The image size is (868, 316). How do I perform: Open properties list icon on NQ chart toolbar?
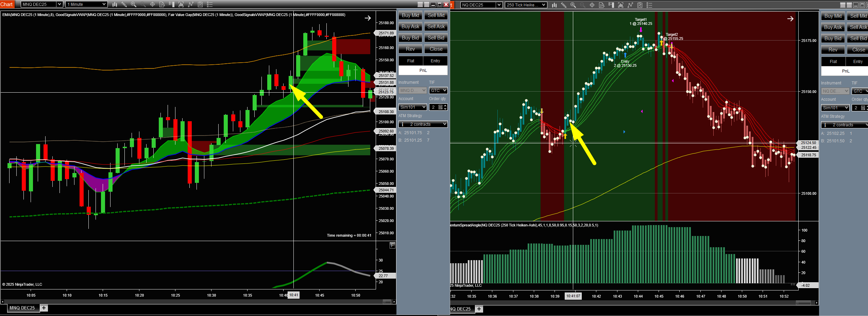[649, 5]
